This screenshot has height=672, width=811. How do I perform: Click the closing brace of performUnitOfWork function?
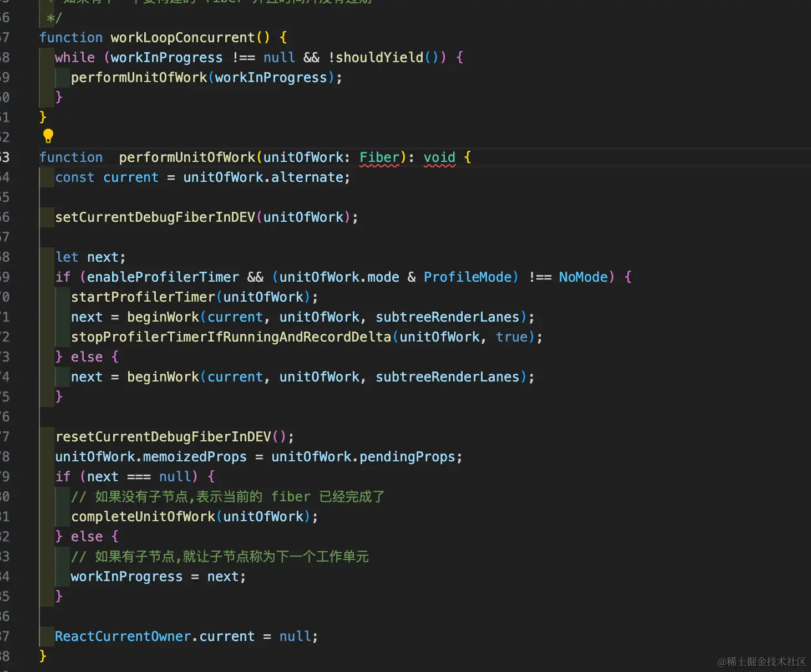click(x=43, y=656)
